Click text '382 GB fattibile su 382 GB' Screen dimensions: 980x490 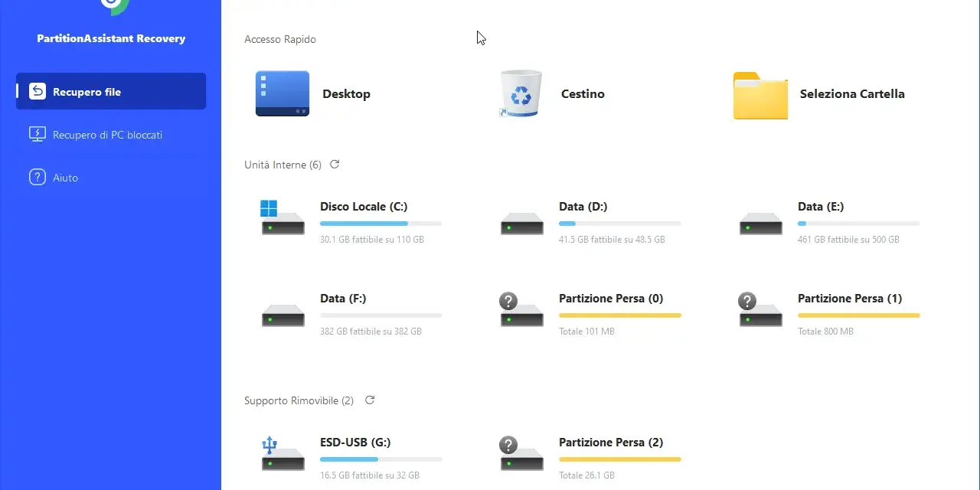(x=371, y=332)
